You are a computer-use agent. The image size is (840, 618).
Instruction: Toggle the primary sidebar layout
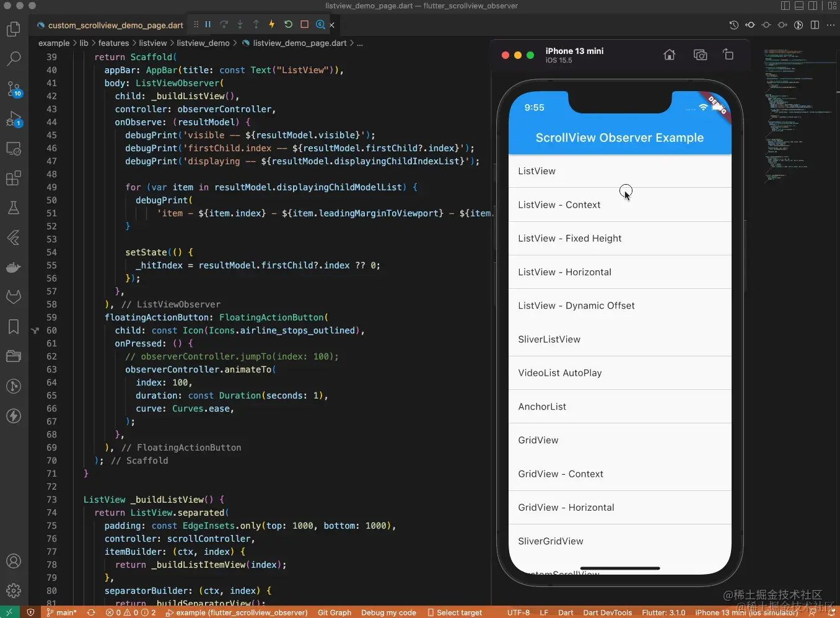tap(785, 6)
